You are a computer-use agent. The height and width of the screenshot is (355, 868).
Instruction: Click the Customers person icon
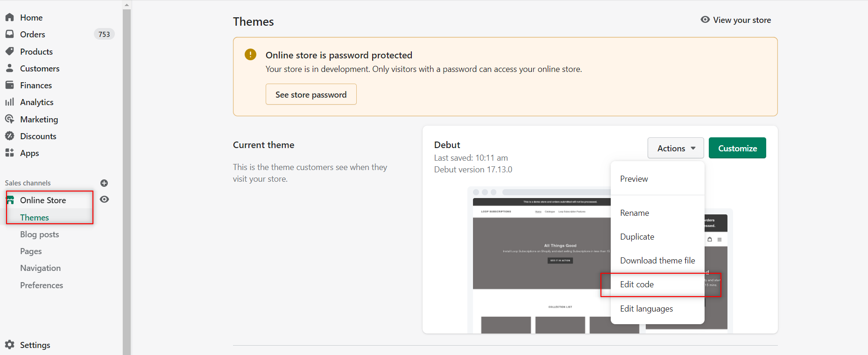pyautogui.click(x=9, y=68)
